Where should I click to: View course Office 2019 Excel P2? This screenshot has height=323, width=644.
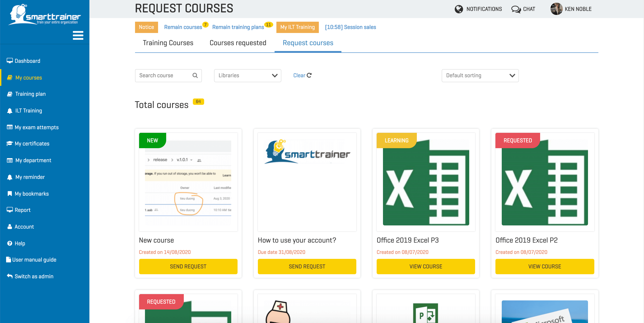[545, 267]
